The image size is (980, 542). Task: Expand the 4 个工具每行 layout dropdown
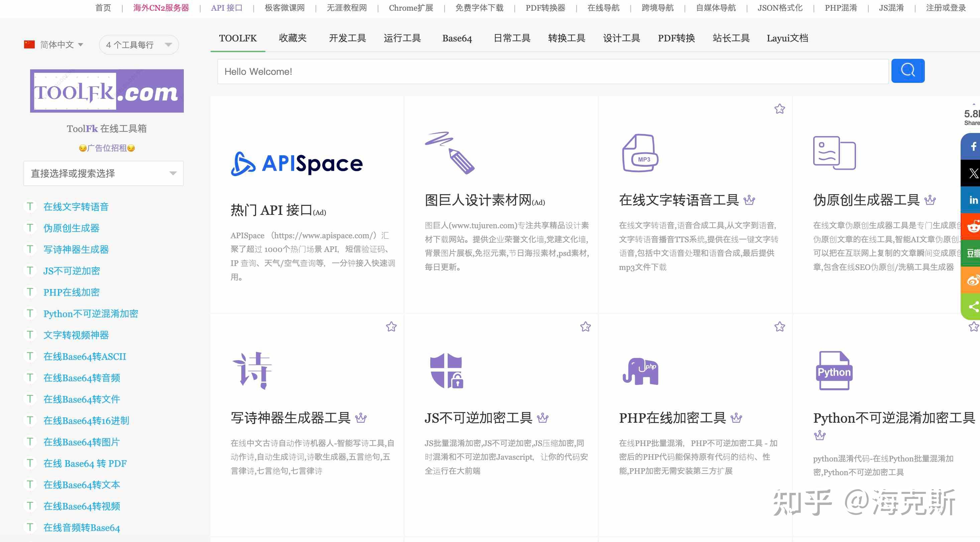click(x=138, y=44)
